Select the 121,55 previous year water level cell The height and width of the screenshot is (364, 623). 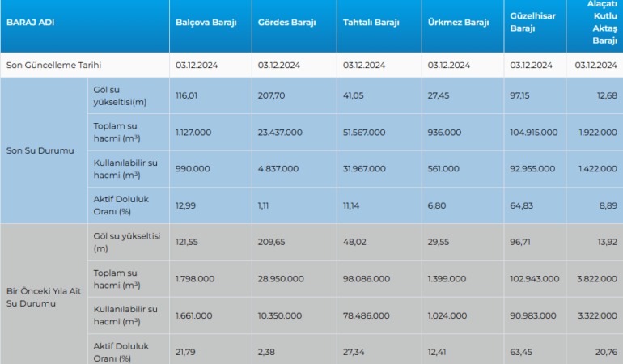pyautogui.click(x=187, y=242)
